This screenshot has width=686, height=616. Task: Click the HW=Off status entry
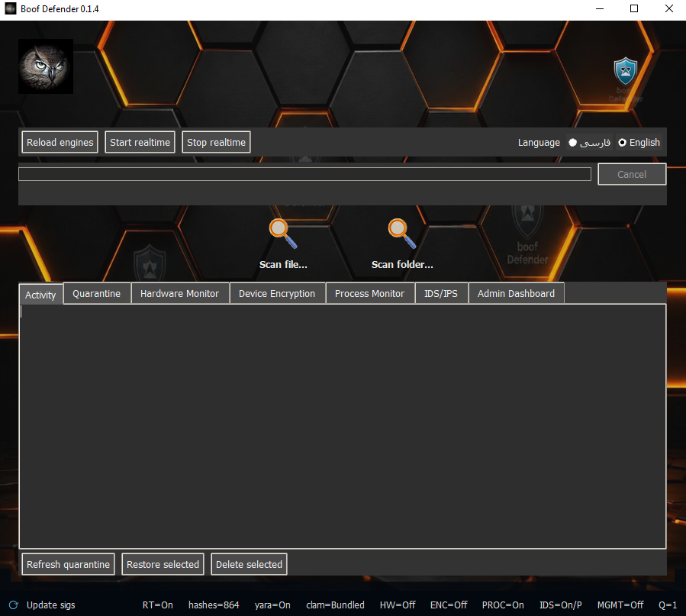pos(398,605)
